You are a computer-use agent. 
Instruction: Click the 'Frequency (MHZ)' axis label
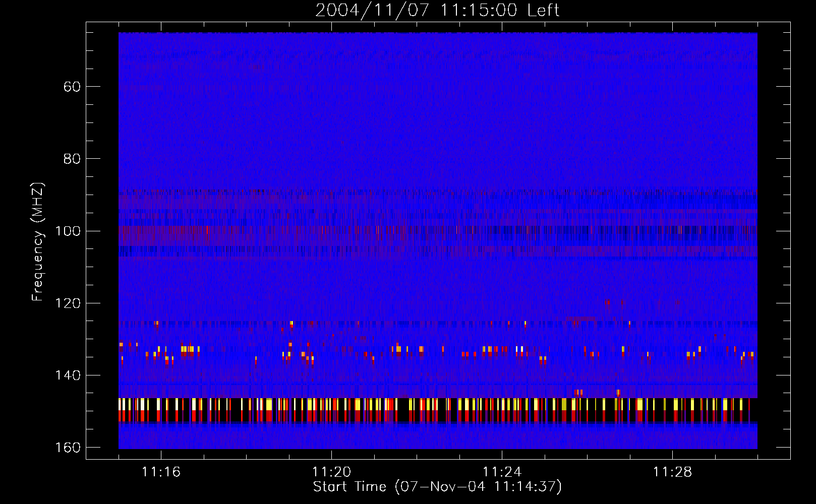tap(38, 241)
